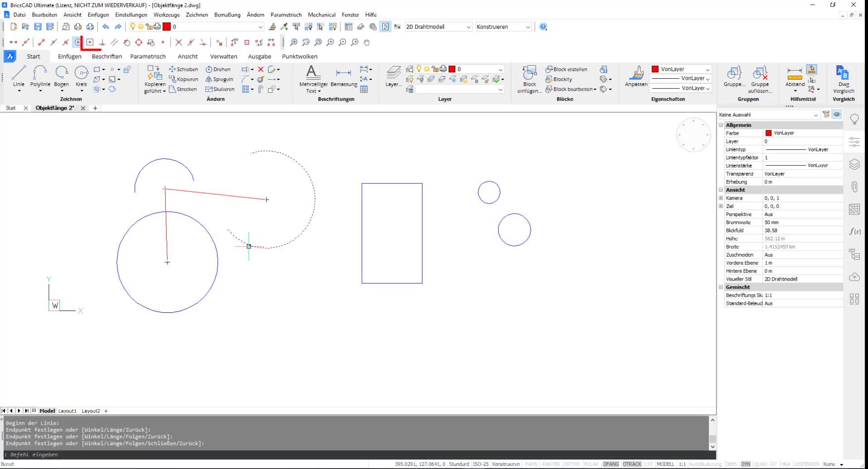Click the red Farbe swatch in properties
The width and height of the screenshot is (868, 469).
pos(768,133)
